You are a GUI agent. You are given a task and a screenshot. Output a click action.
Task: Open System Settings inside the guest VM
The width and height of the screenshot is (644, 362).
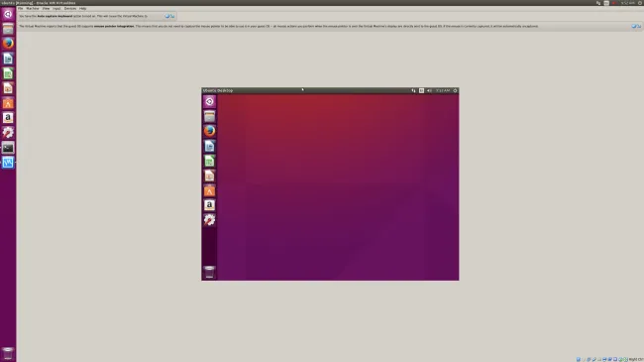(x=209, y=219)
